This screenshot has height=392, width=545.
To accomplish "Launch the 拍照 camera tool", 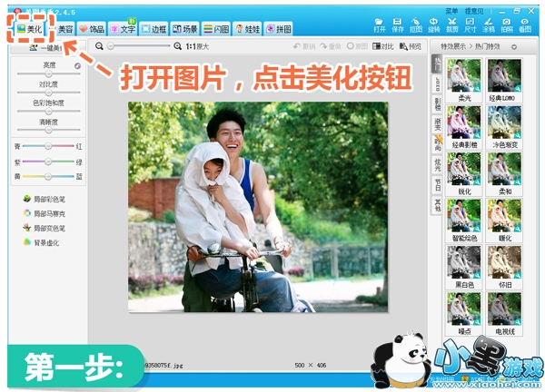I will (x=507, y=25).
